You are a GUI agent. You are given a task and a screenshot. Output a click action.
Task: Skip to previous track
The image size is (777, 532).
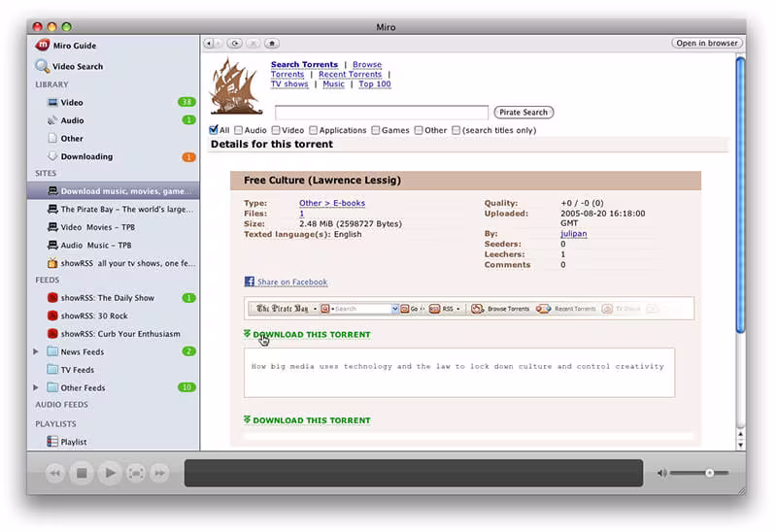(x=55, y=473)
